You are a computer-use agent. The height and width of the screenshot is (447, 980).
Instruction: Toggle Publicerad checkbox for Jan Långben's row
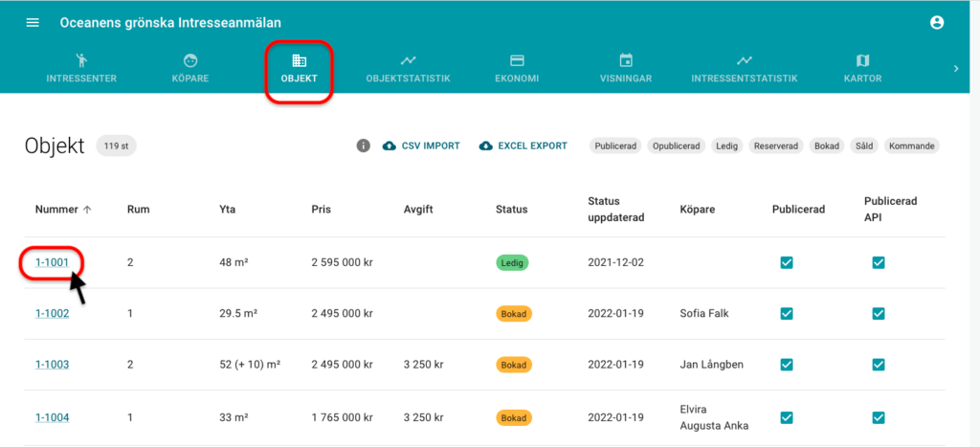coord(787,365)
